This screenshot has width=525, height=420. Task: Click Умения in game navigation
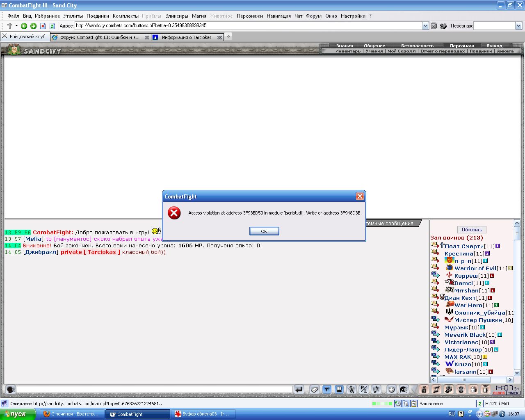374,51
